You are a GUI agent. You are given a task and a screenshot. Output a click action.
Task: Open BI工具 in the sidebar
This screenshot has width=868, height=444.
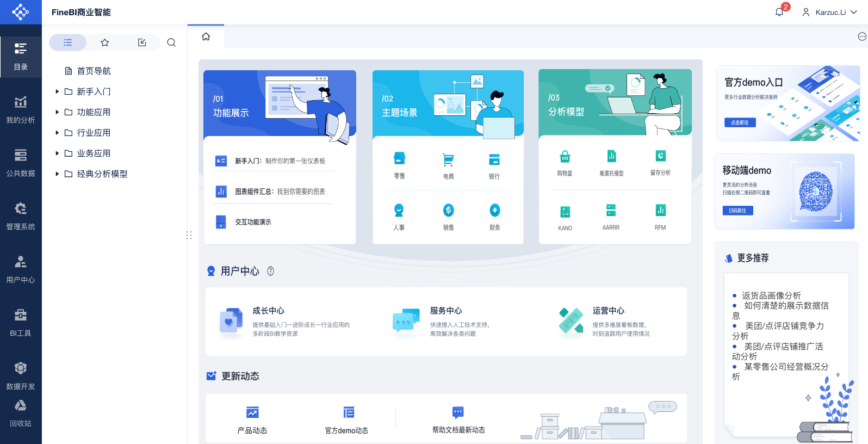(x=21, y=323)
